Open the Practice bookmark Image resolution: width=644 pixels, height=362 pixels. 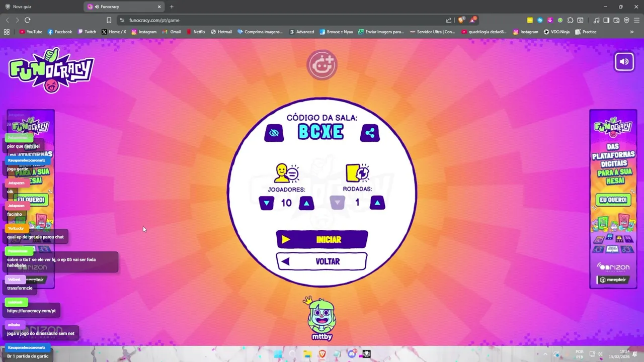(x=586, y=32)
